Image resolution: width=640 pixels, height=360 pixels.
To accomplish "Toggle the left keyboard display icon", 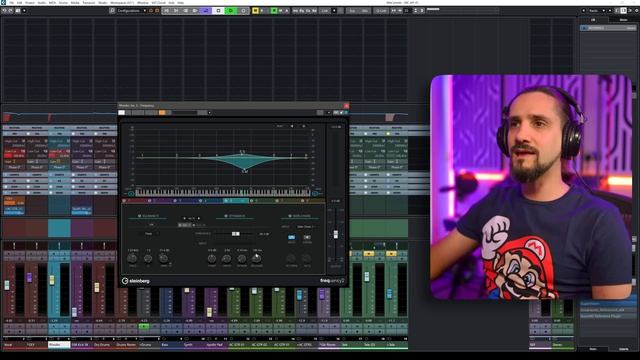I will point(131,193).
